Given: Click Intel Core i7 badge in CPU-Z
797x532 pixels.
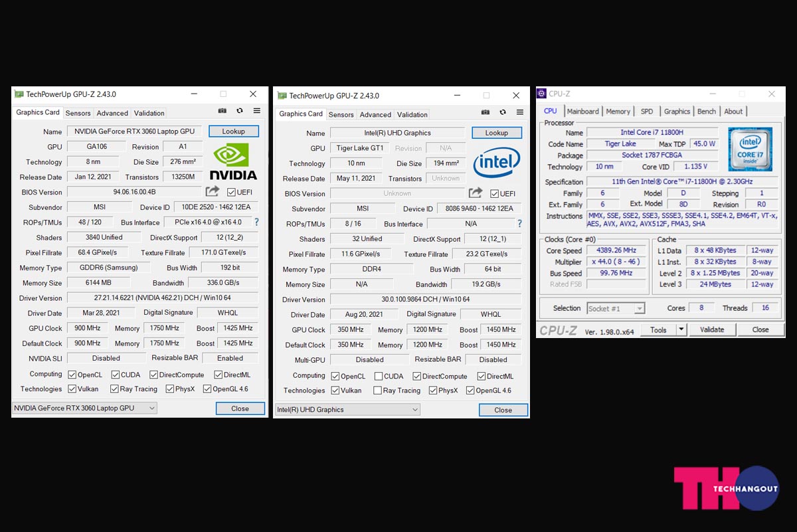Looking at the screenshot, I should coord(751,149).
